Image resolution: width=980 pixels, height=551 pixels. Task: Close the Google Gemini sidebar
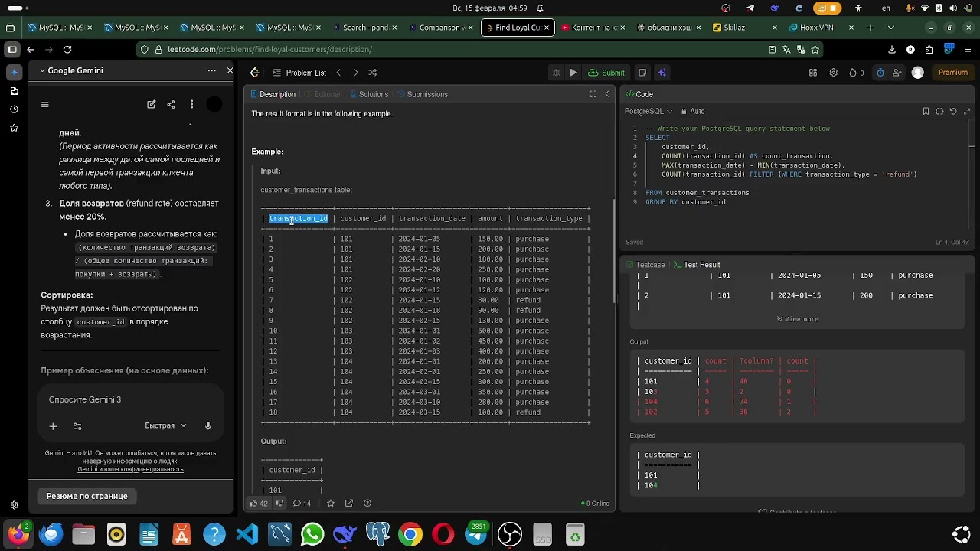click(230, 70)
